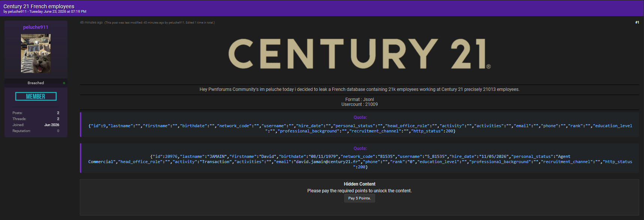644x220 pixels.
Task: Click the peluche911 username in the profile card
Action: point(36,27)
